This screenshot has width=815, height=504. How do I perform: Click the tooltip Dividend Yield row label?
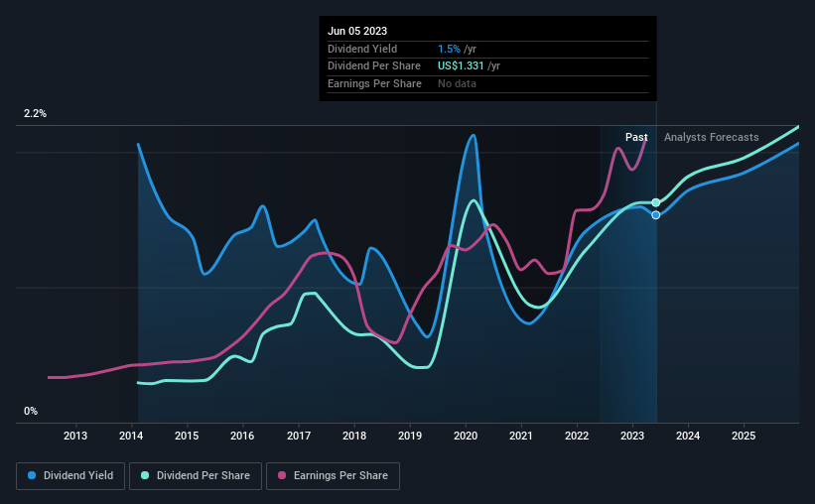click(362, 49)
